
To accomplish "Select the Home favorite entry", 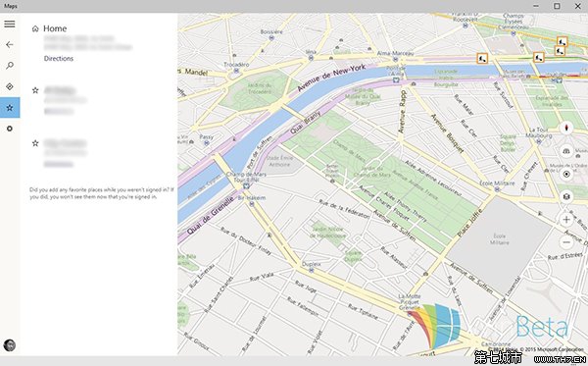I will (x=55, y=28).
